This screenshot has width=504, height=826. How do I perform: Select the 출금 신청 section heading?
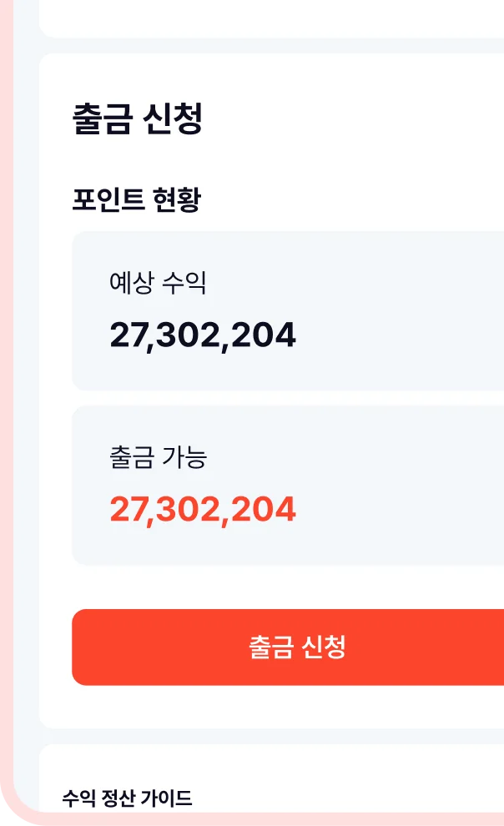click(x=138, y=118)
